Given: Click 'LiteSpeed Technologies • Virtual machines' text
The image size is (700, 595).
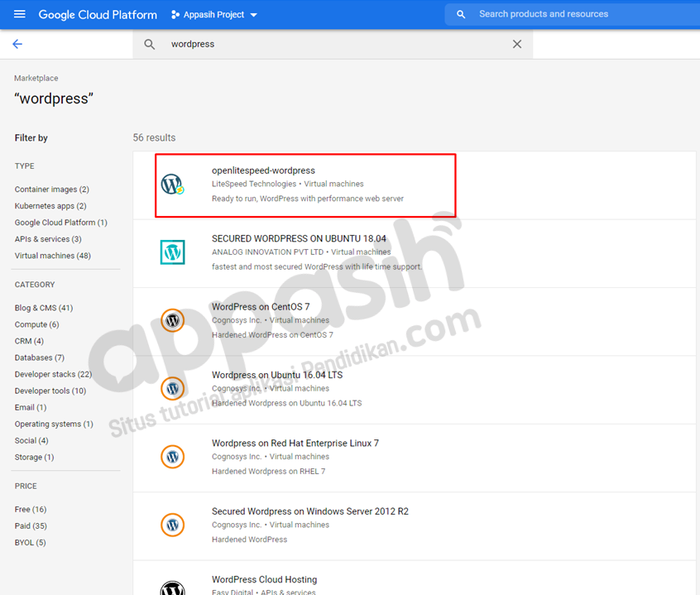Looking at the screenshot, I should (287, 184).
